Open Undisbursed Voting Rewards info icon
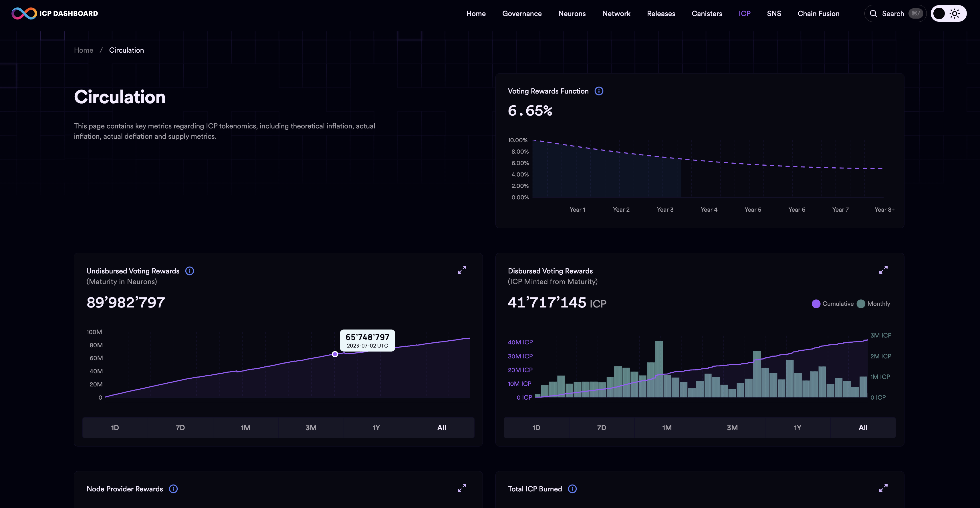Viewport: 980px width, 508px height. click(189, 271)
